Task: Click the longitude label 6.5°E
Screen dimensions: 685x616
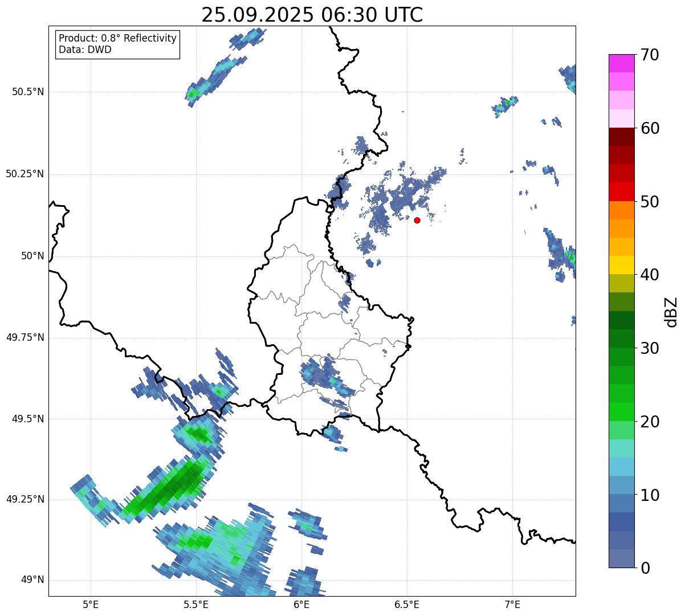Action: click(x=407, y=604)
